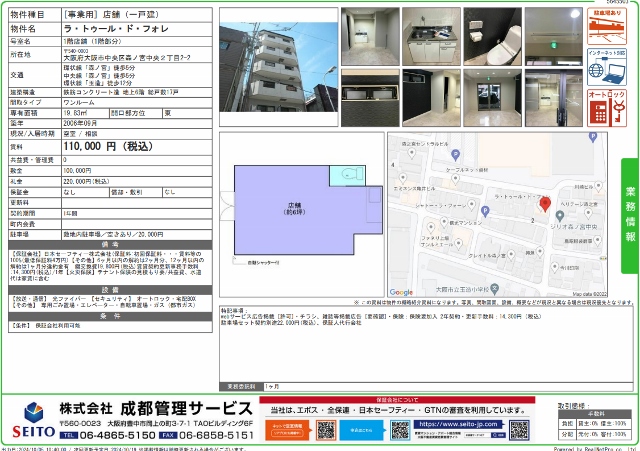Click the 1ヶ月 value at remarks box bottom
Screen dimensions: 640x451
click(272, 386)
